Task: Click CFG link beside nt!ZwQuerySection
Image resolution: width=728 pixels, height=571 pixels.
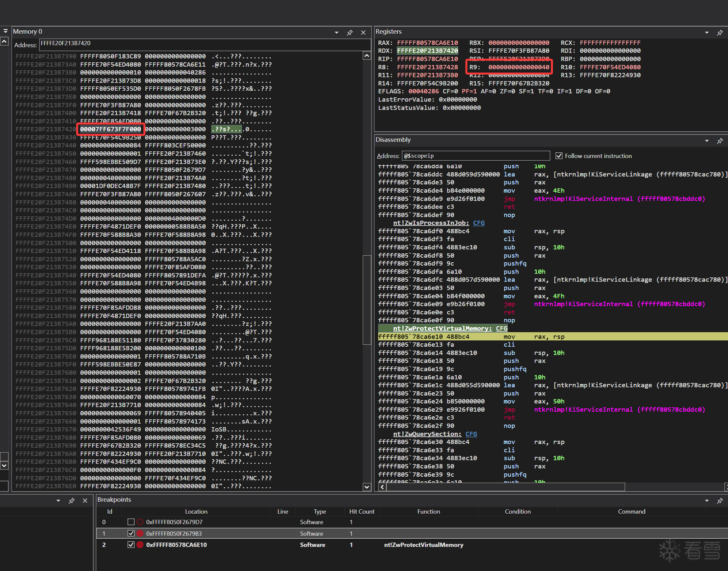Action: [471, 434]
